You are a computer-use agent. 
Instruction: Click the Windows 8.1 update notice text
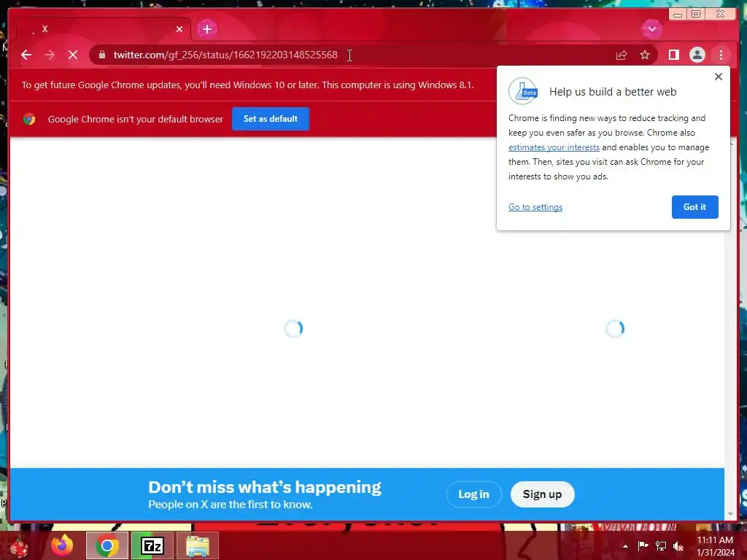click(x=248, y=85)
